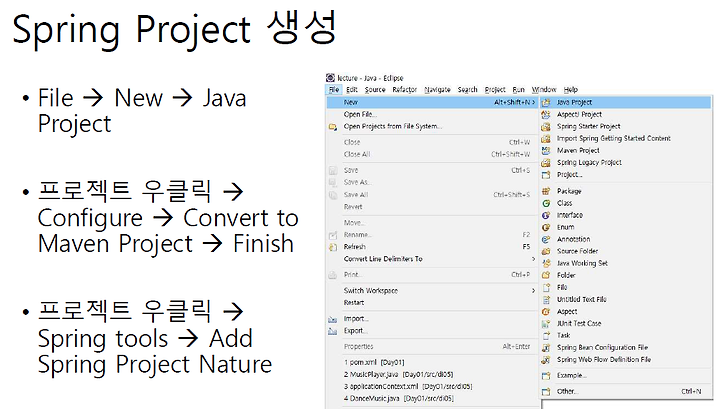The width and height of the screenshot is (720, 409).
Task: Open the Source menu
Action: pos(375,90)
